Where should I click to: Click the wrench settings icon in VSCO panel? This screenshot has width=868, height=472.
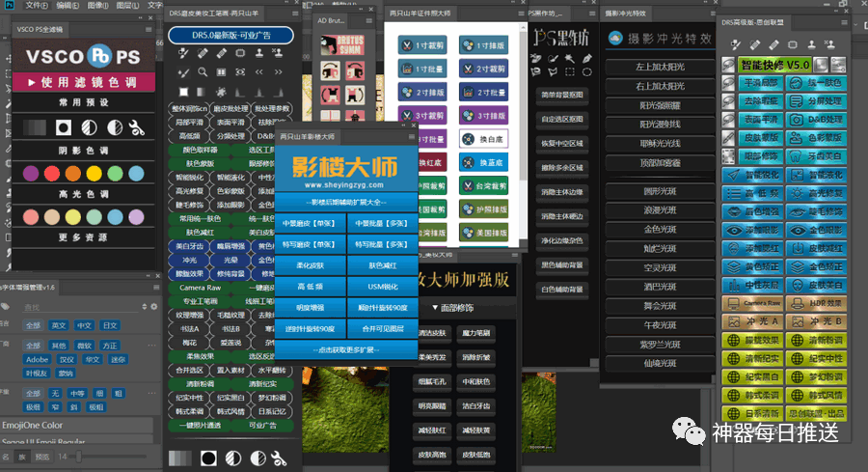136,128
